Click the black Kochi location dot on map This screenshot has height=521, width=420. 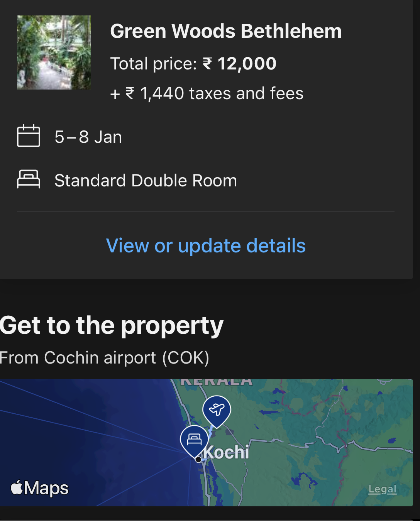(x=198, y=460)
